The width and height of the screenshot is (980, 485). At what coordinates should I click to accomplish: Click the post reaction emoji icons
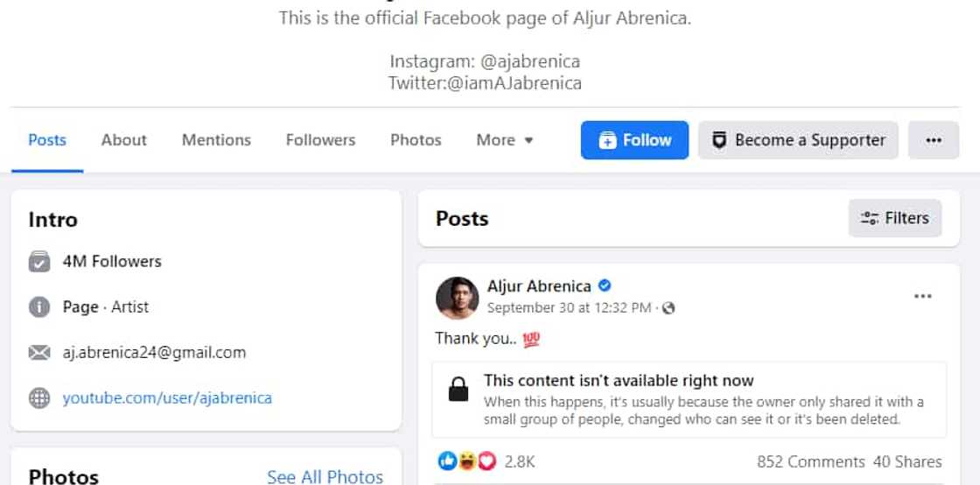click(x=465, y=460)
